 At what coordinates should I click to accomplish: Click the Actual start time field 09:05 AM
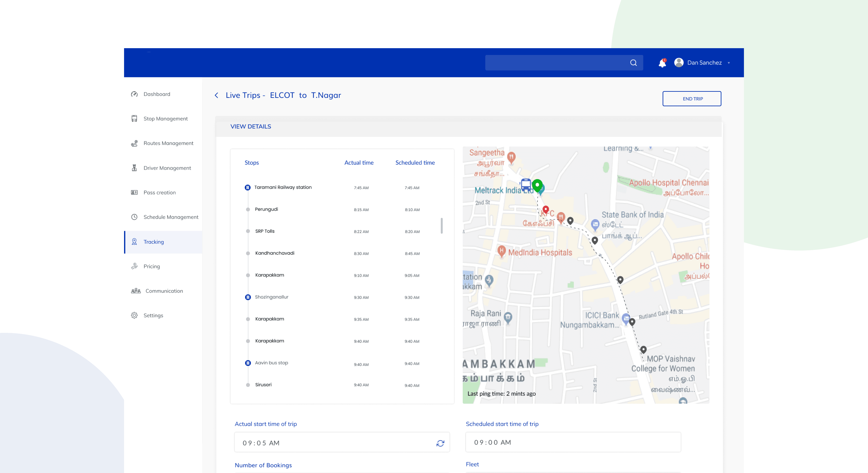point(342,442)
